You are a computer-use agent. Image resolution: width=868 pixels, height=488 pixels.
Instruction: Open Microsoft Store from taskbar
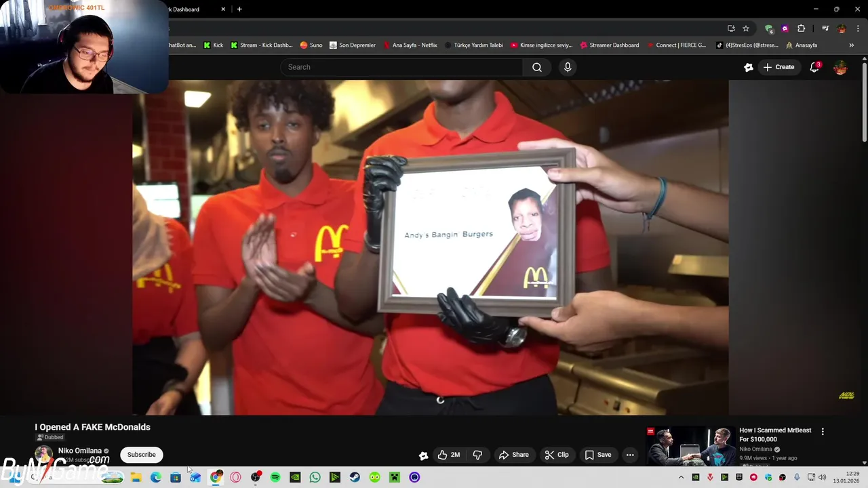click(x=176, y=478)
